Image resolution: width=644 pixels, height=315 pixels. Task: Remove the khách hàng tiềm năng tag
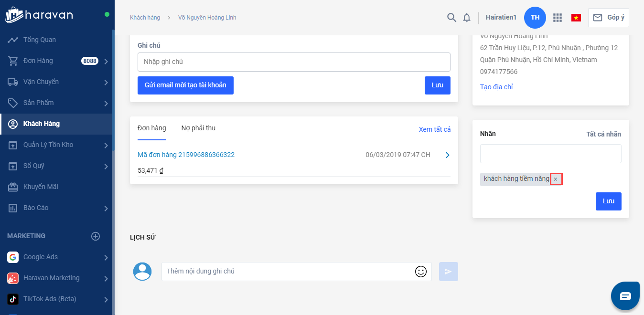pyautogui.click(x=556, y=179)
